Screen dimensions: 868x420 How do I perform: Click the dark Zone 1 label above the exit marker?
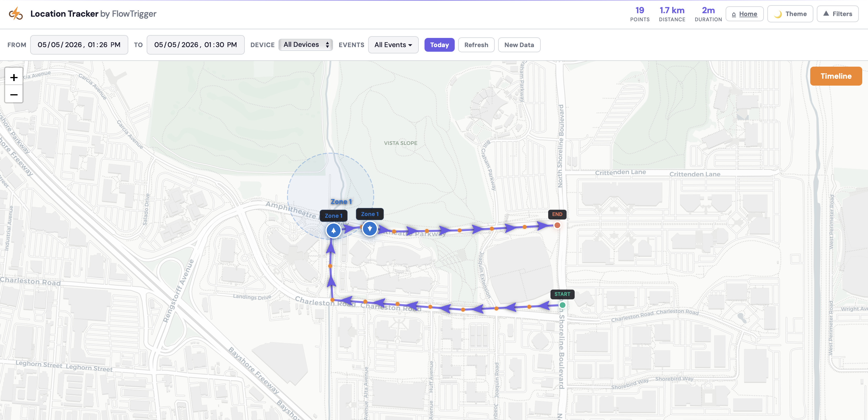(x=370, y=214)
